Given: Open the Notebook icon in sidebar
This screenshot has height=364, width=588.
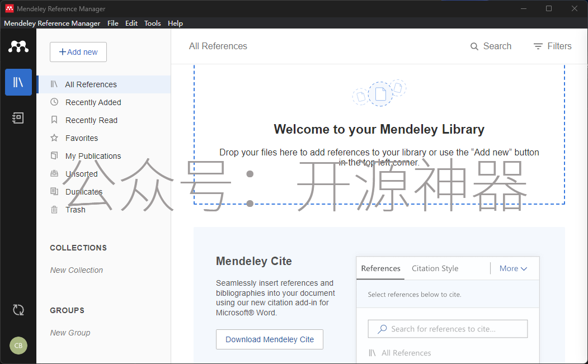Looking at the screenshot, I should (18, 118).
